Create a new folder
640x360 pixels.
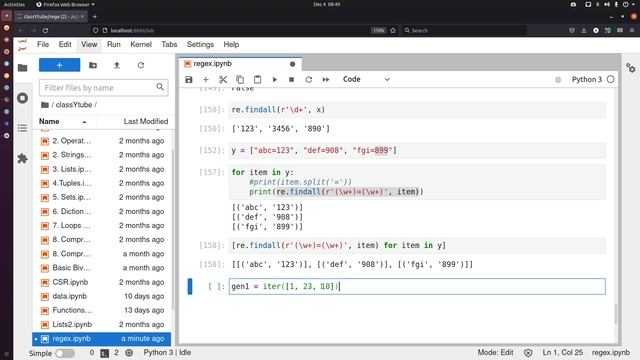pyautogui.click(x=93, y=65)
